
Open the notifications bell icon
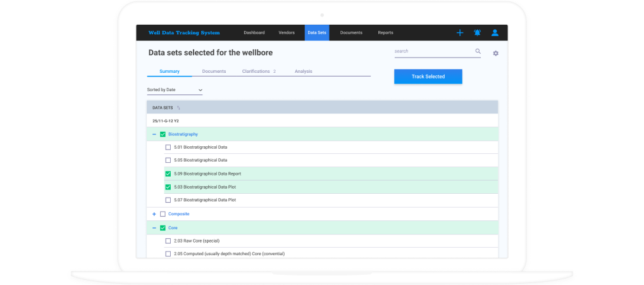point(477,33)
